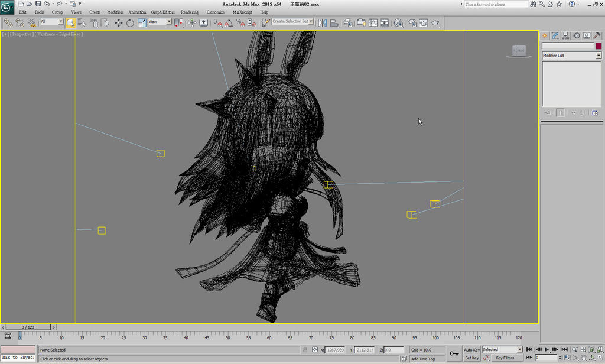
Task: Click the Mirror tool
Action: (x=322, y=23)
